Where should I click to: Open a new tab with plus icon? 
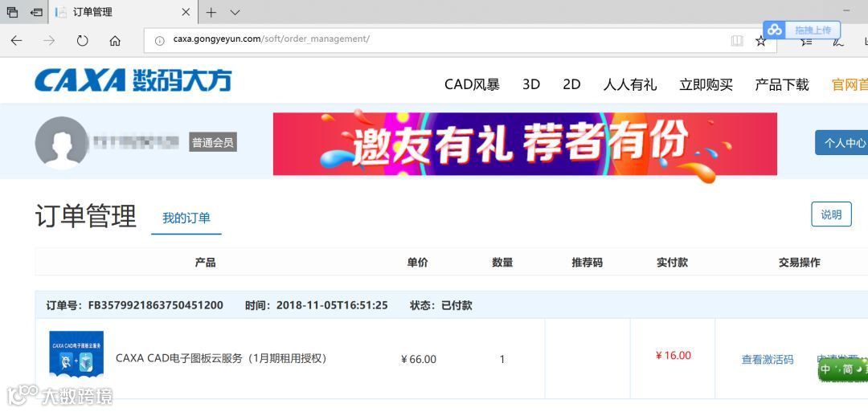[211, 12]
